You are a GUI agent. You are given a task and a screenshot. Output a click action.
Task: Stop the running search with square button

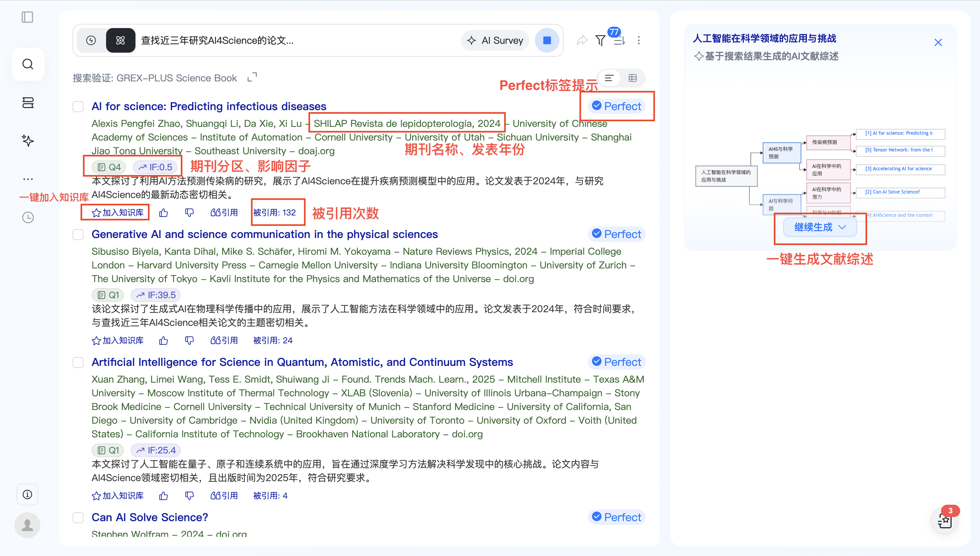pos(547,40)
